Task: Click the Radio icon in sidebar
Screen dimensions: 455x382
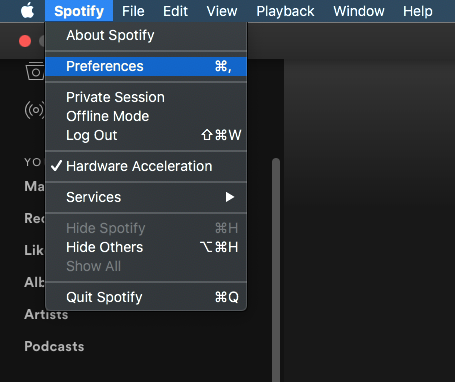Action: pyautogui.click(x=34, y=110)
